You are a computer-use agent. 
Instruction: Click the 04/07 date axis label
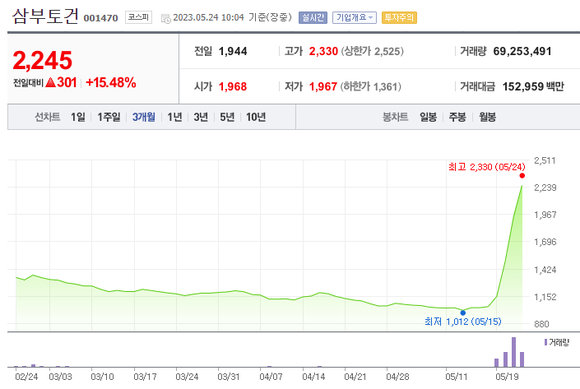271,377
